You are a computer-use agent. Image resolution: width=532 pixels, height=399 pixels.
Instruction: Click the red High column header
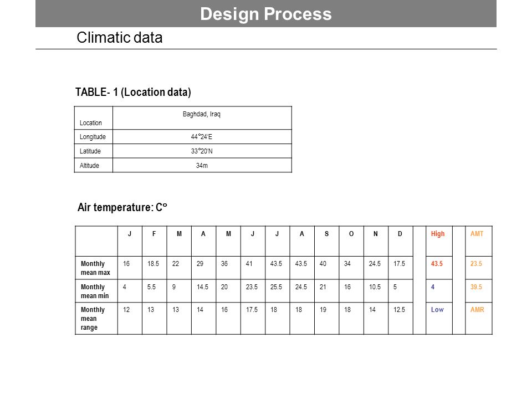[439, 241]
